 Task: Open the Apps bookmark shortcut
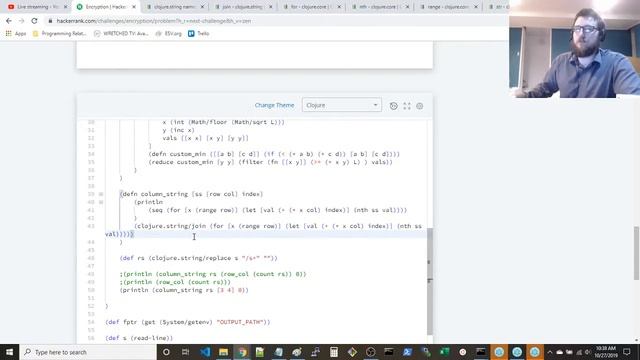pos(16,33)
